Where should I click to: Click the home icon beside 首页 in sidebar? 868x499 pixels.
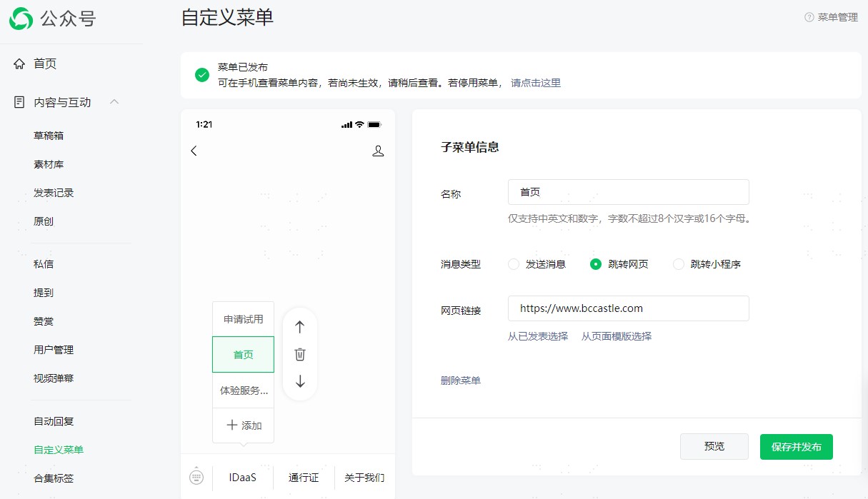[x=19, y=64]
